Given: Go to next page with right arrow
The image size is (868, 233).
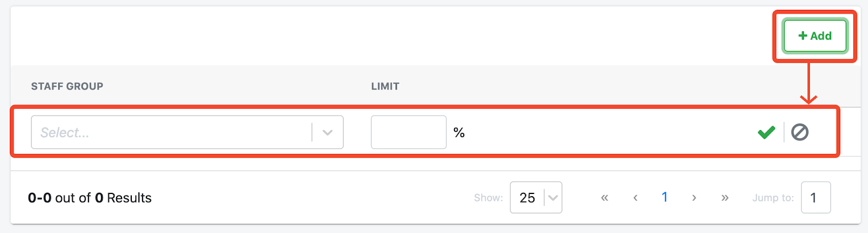Looking at the screenshot, I should point(694,198).
